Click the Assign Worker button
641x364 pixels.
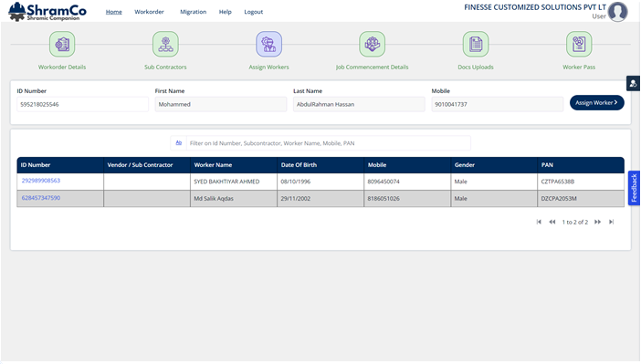(597, 102)
